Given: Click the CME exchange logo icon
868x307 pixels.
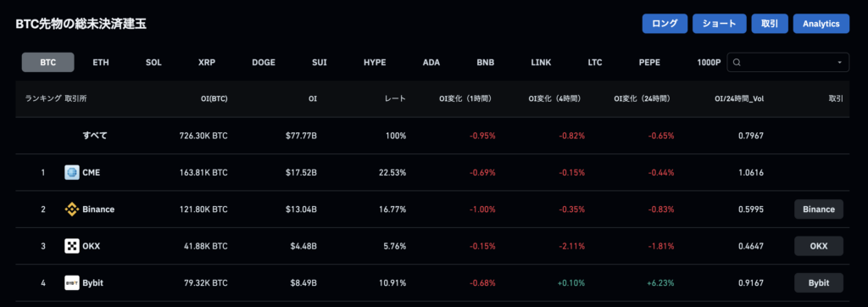Looking at the screenshot, I should point(72,172).
